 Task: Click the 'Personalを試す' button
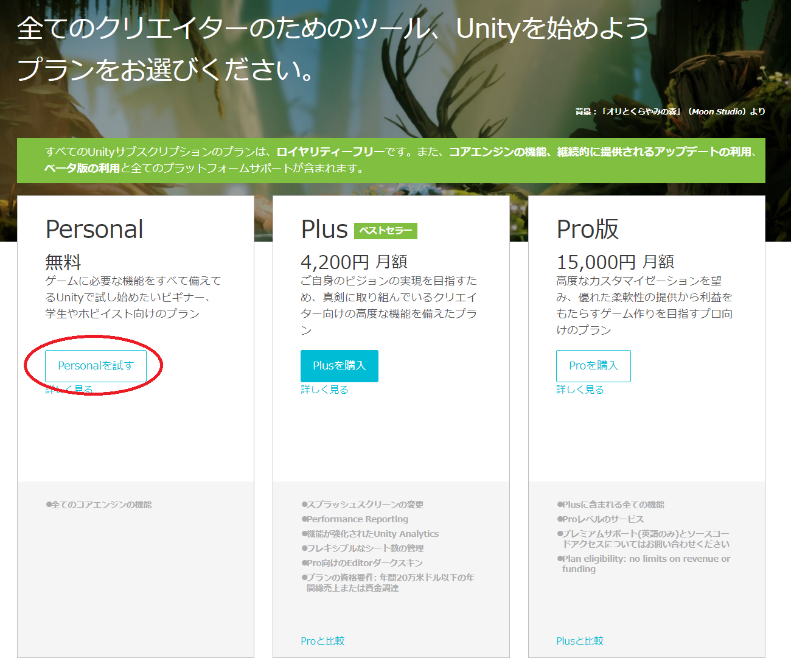pyautogui.click(x=96, y=366)
